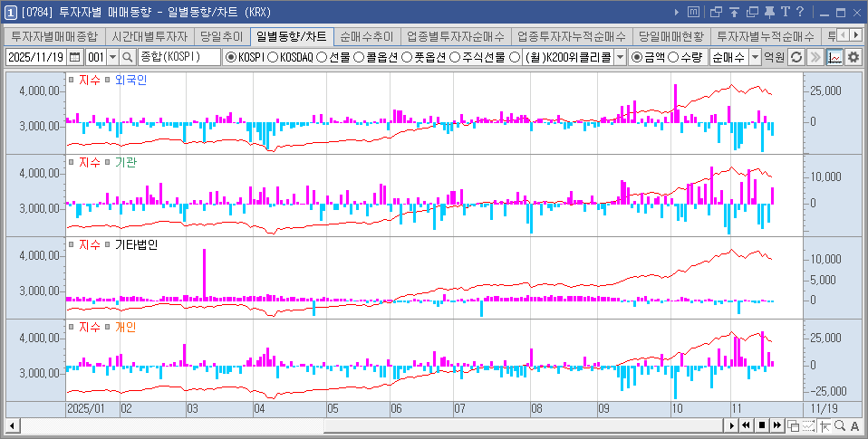Switch to the 업종별투자자순매수 tab
Image resolution: width=868 pixels, height=439 pixels.
(x=456, y=36)
